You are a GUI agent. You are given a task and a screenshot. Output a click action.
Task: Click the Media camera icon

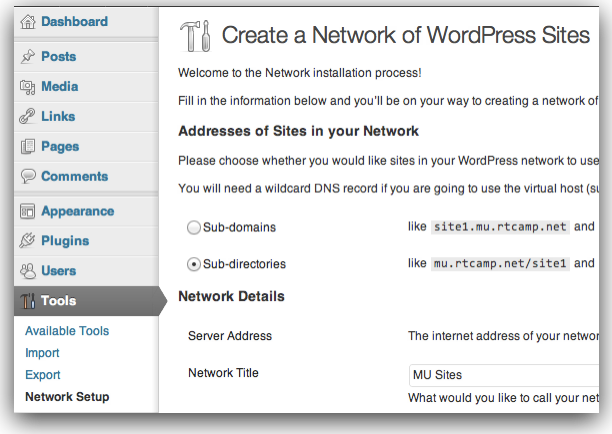pos(28,87)
